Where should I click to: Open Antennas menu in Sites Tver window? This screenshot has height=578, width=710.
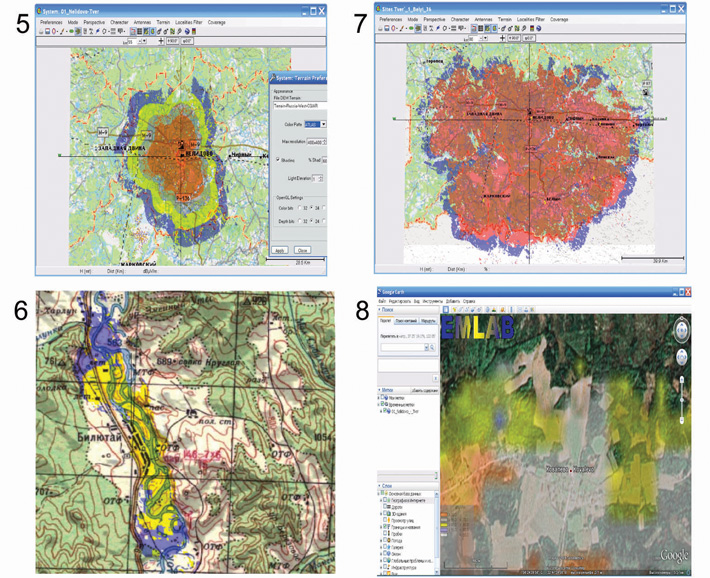[x=484, y=19]
